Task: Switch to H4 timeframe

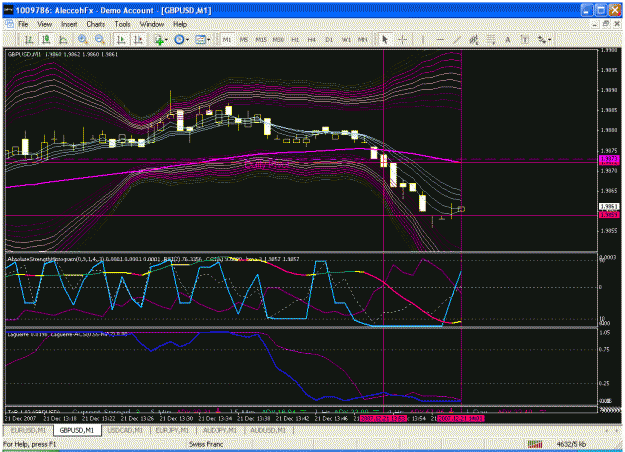Action: [x=312, y=39]
